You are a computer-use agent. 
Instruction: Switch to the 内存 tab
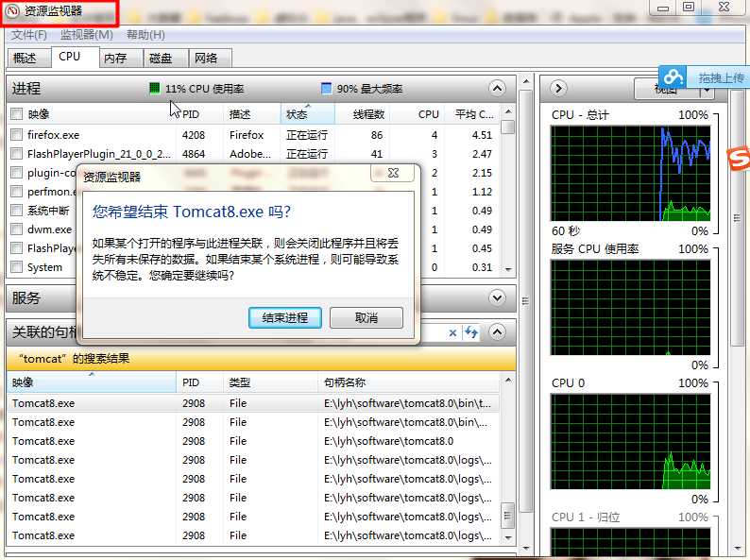click(122, 58)
